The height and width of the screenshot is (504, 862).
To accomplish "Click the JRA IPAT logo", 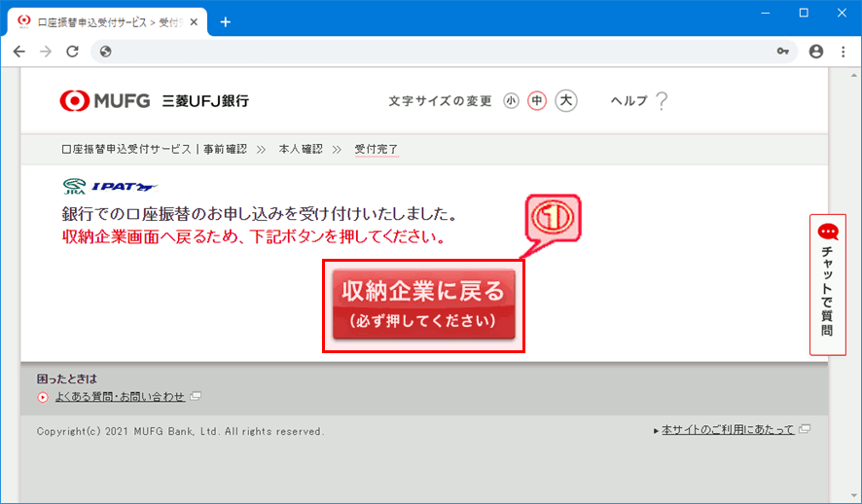I will tap(109, 187).
